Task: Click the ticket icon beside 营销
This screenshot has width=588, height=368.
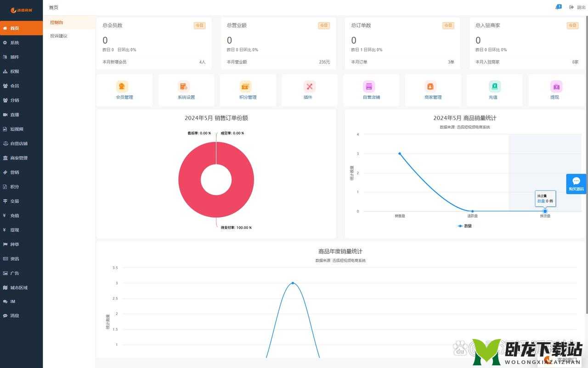Action: click(x=5, y=172)
